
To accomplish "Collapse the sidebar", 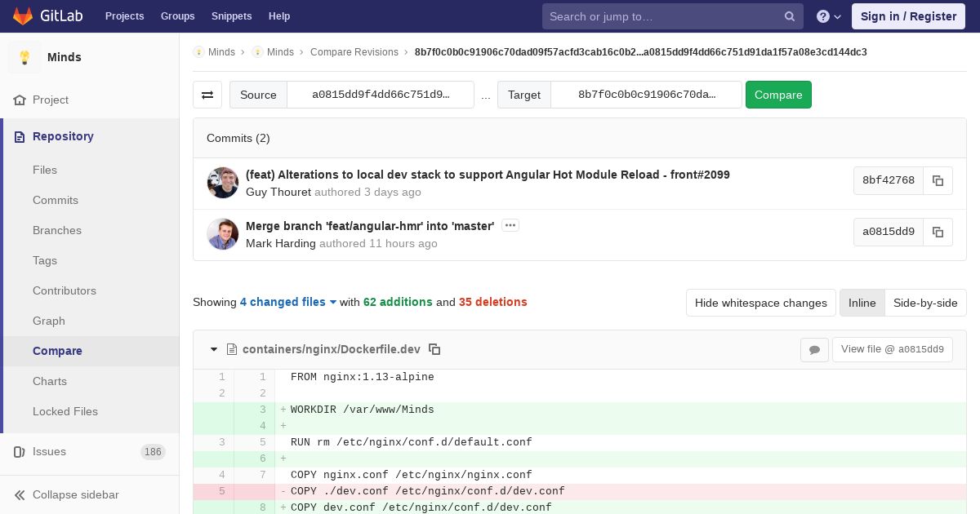I will (x=90, y=494).
